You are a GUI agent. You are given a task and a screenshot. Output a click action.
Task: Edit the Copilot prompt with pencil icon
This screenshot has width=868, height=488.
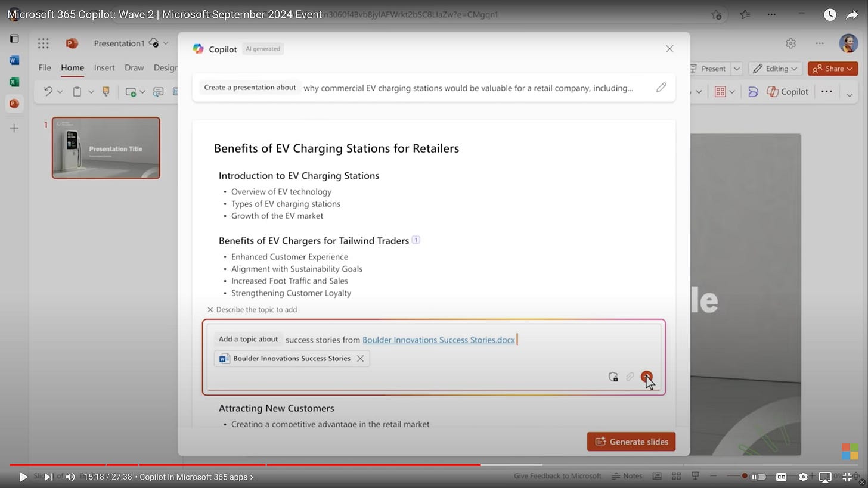click(661, 88)
